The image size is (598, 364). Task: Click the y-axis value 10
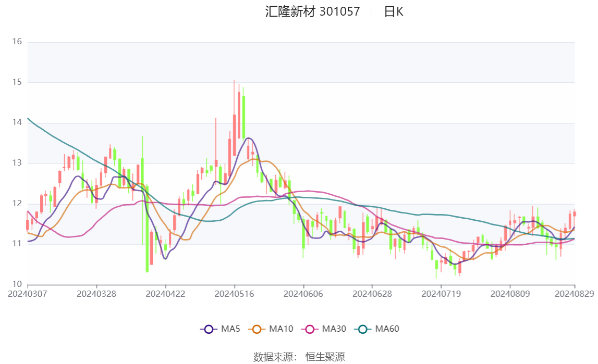(17, 284)
